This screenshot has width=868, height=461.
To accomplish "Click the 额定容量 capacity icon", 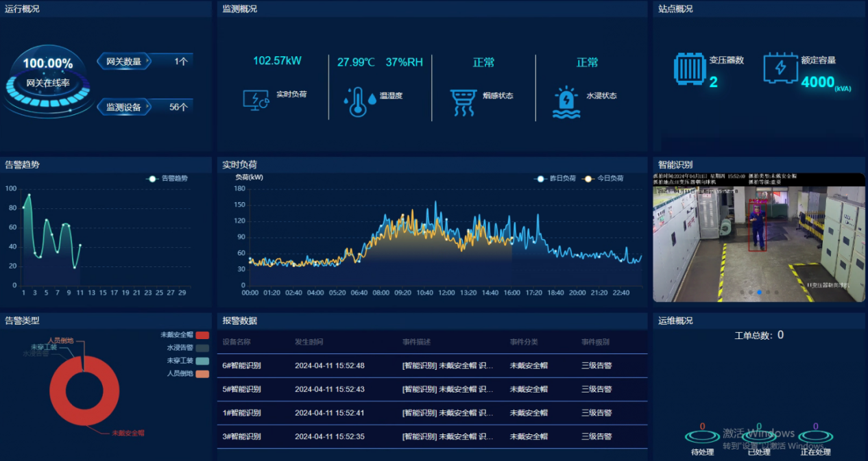I will tap(780, 68).
